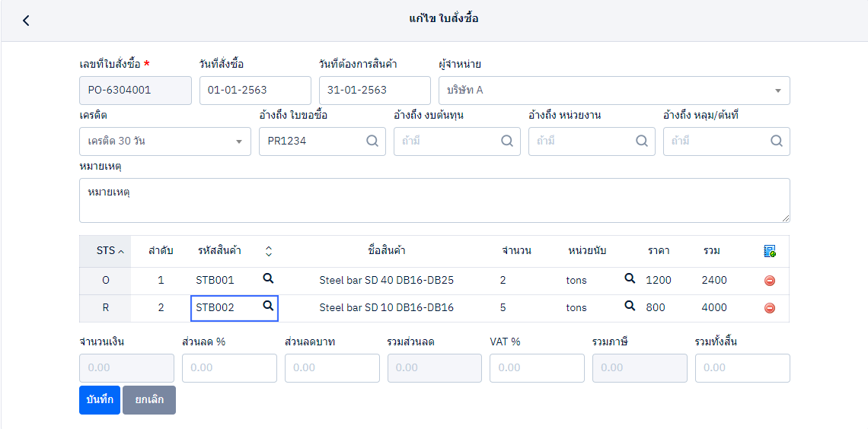The width and height of the screenshot is (868, 429).
Task: Click the รวม column header
Action: tap(711, 251)
